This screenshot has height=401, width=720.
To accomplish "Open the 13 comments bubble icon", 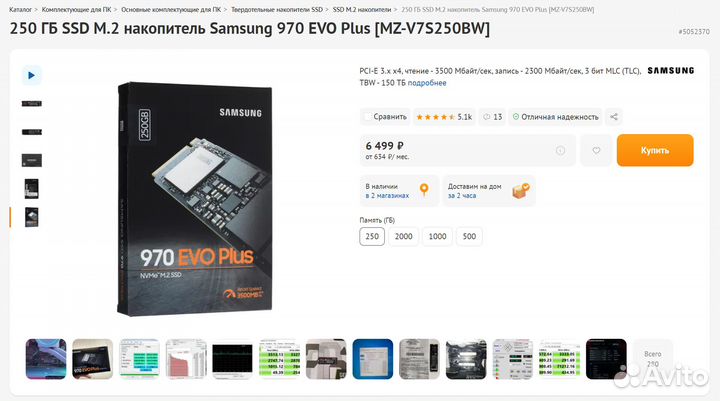I will [x=493, y=117].
